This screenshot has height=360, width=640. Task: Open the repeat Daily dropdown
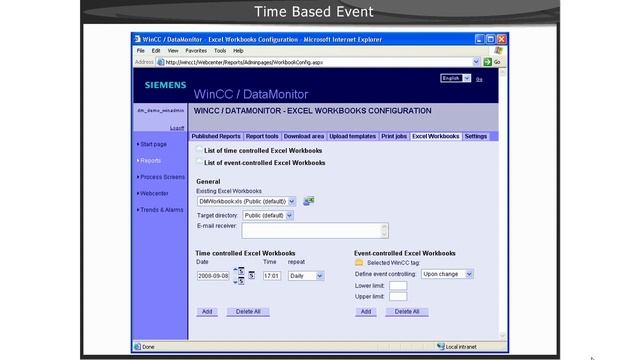tap(320, 276)
